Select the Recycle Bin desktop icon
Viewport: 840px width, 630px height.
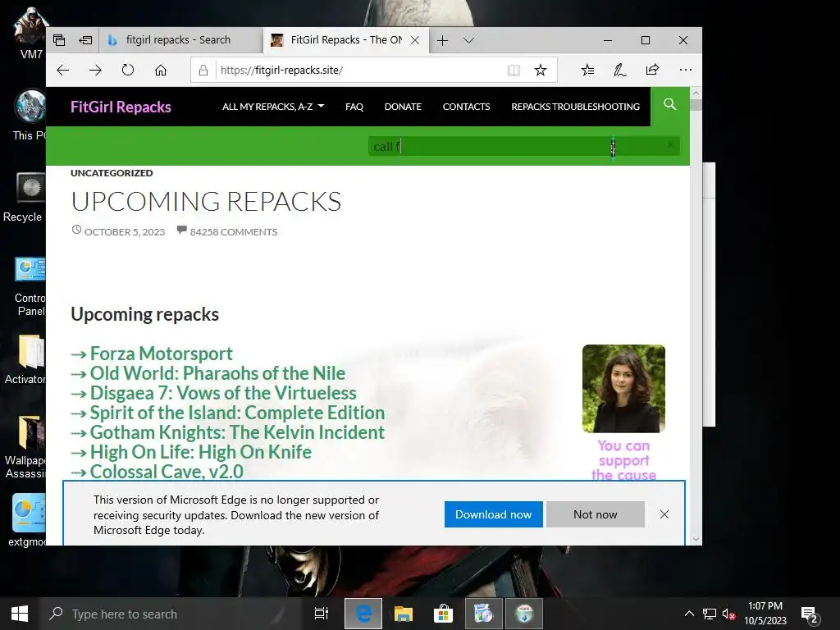point(24,198)
